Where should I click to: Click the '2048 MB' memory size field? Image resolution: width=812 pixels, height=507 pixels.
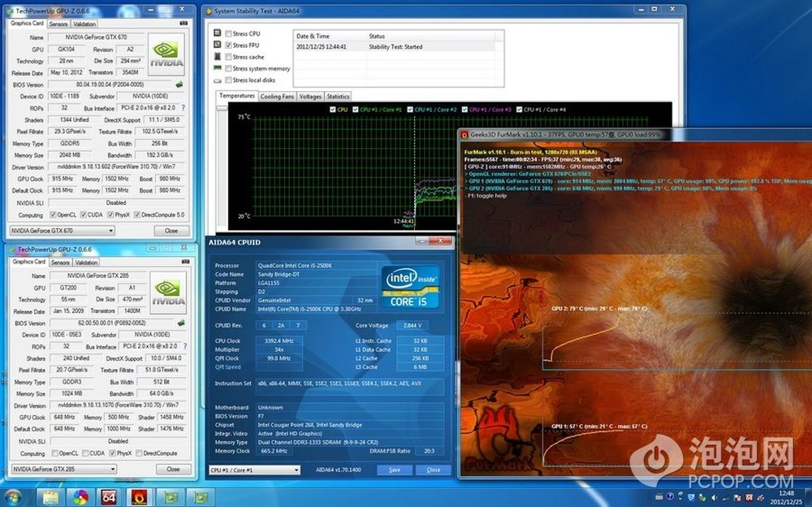coord(70,155)
